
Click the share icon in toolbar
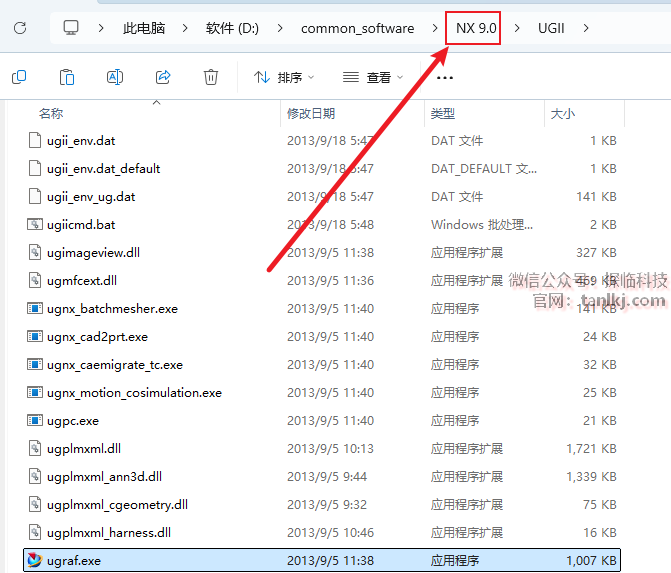tap(163, 77)
